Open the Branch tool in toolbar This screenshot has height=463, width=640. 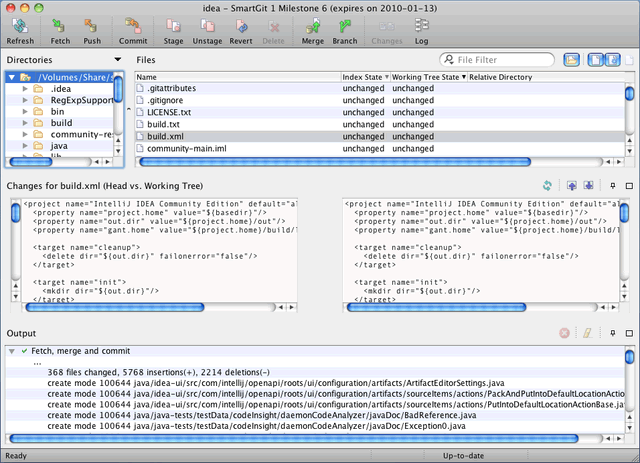[344, 26]
